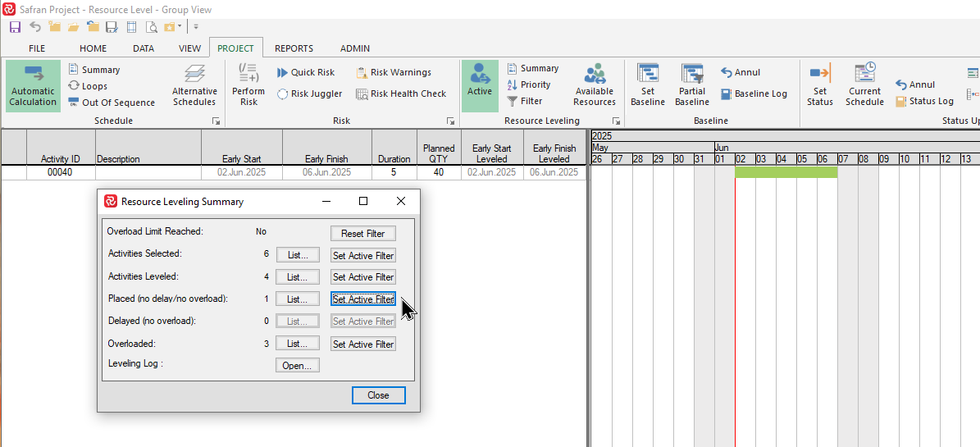Open the Customize Quick Access Toolbar arrow
Image resolution: width=980 pixels, height=447 pixels.
(x=196, y=27)
